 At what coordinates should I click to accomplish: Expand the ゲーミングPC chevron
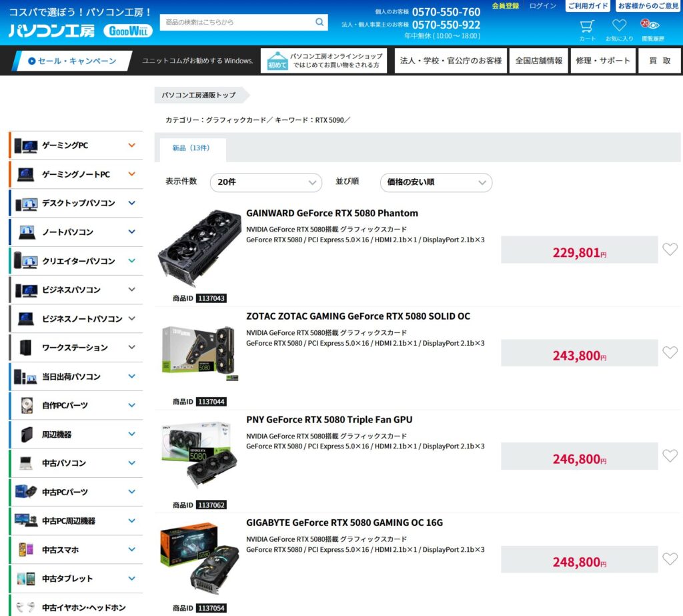coord(131,145)
